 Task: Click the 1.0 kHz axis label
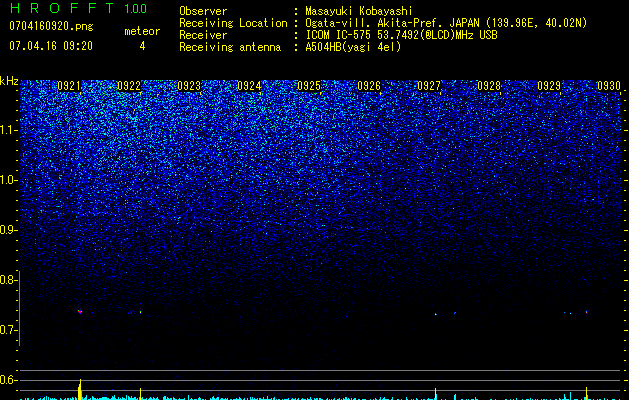click(x=8, y=180)
